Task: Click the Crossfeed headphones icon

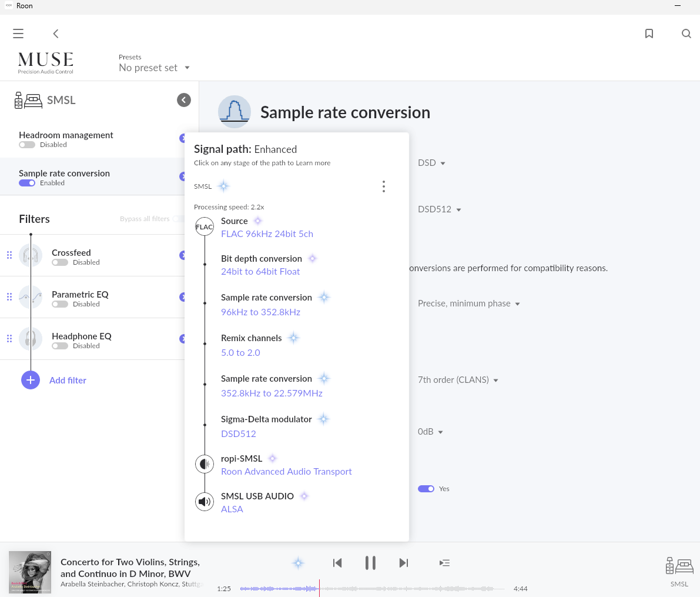Action: click(31, 256)
